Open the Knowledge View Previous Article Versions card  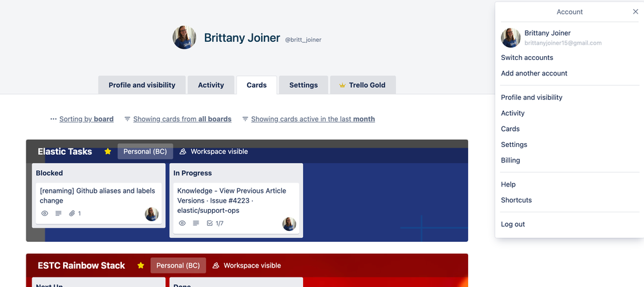coord(236,208)
